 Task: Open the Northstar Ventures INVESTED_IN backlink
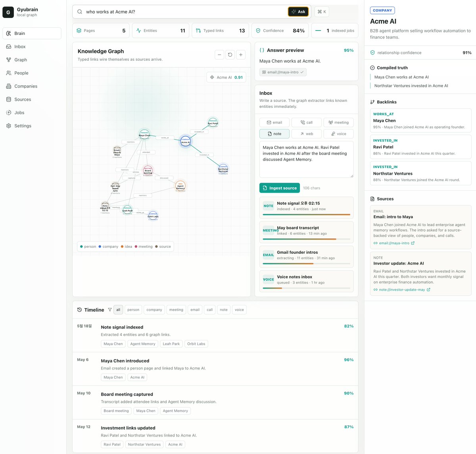pyautogui.click(x=420, y=173)
